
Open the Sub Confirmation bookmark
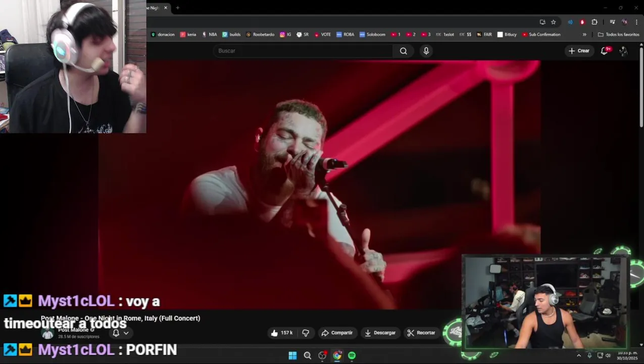point(541,34)
